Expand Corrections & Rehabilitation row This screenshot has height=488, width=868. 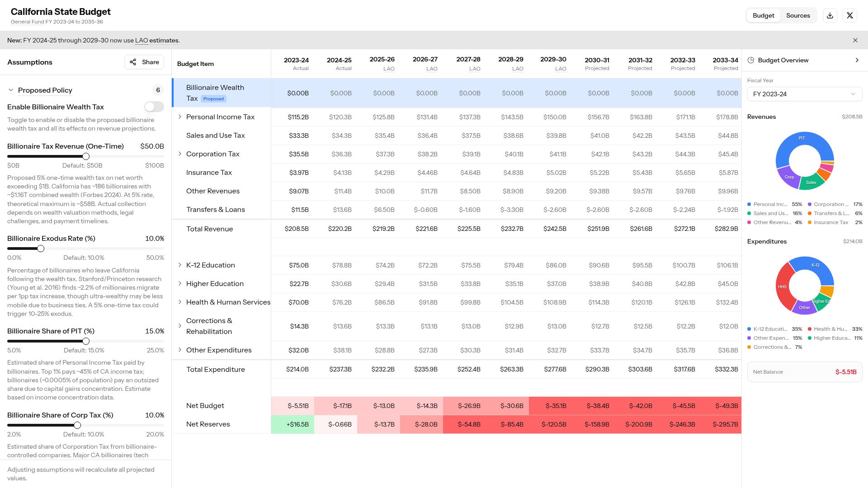[180, 326]
